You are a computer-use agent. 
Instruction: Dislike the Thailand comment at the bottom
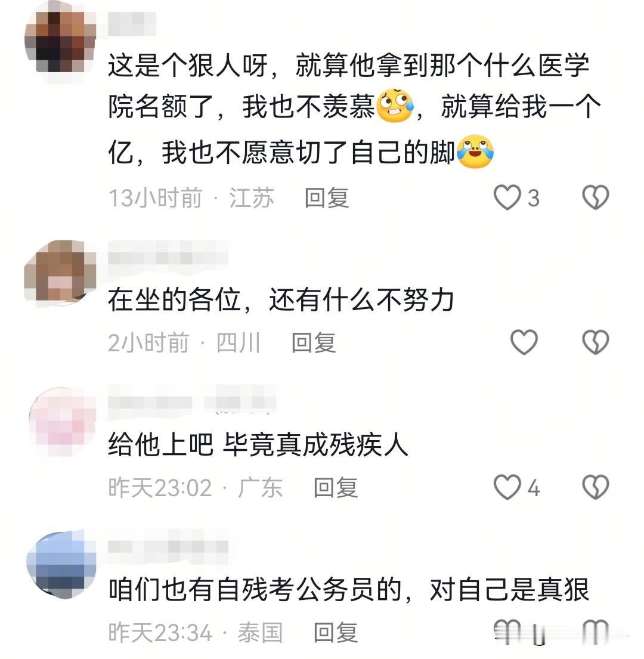pyautogui.click(x=595, y=632)
